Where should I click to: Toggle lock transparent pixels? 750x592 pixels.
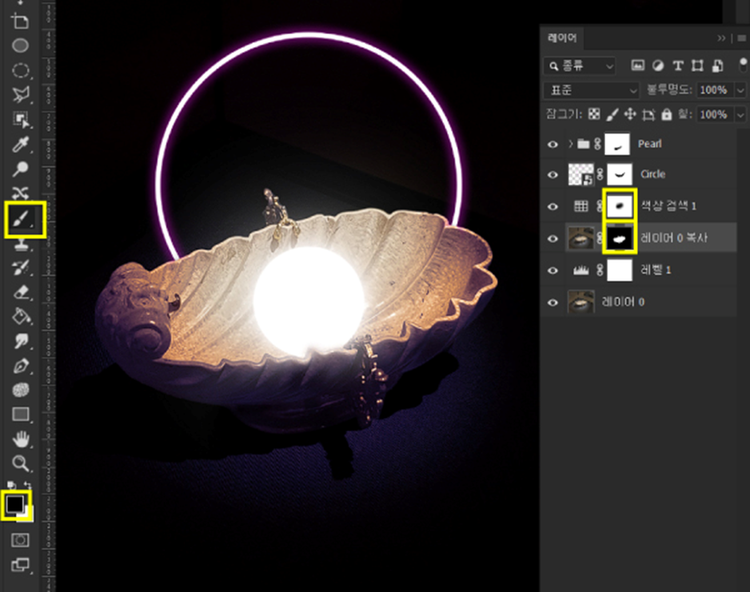coord(594,114)
